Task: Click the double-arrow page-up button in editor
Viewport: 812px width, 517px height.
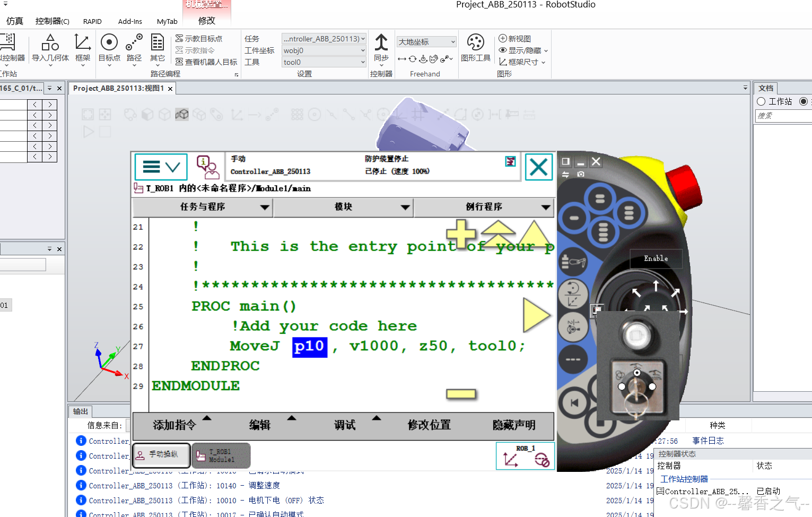Action: (x=498, y=234)
